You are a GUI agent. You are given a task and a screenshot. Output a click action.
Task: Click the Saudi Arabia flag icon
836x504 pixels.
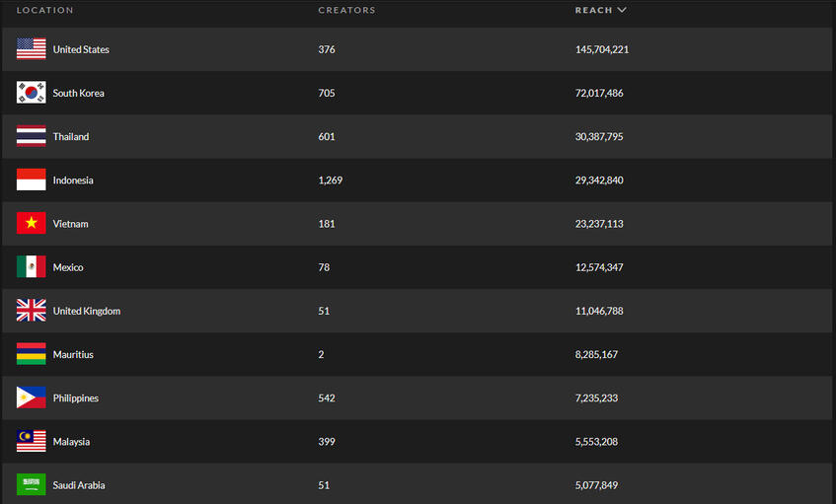[31, 484]
